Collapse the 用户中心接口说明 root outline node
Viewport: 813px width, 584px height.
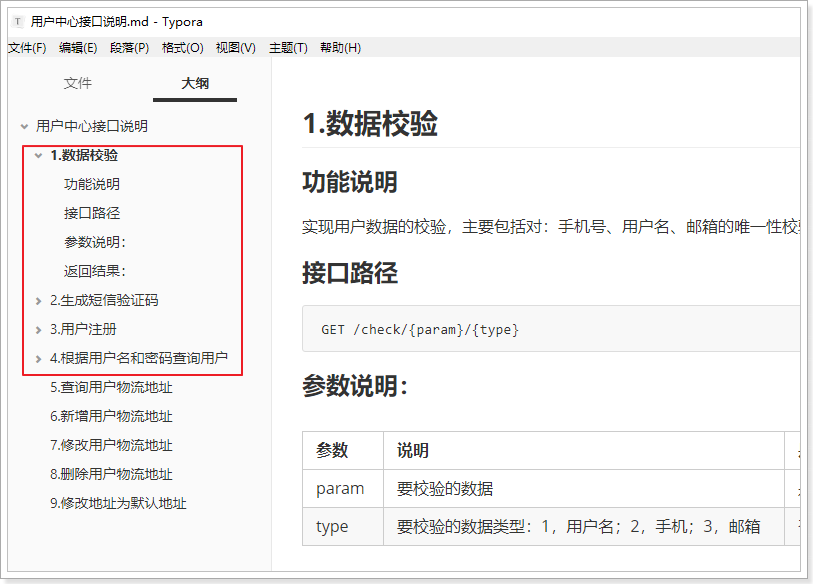click(x=23, y=127)
